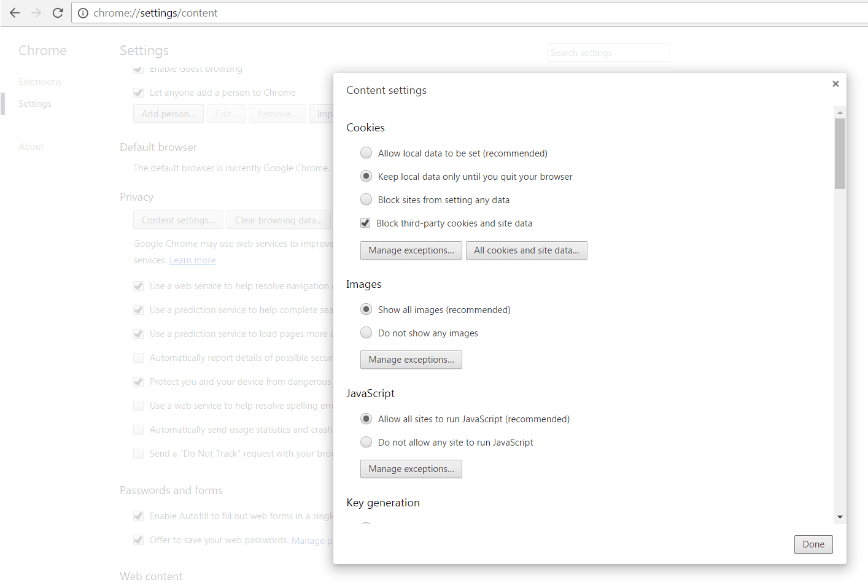Select Keep local data only until quit
The image size is (868, 588).
pos(366,176)
